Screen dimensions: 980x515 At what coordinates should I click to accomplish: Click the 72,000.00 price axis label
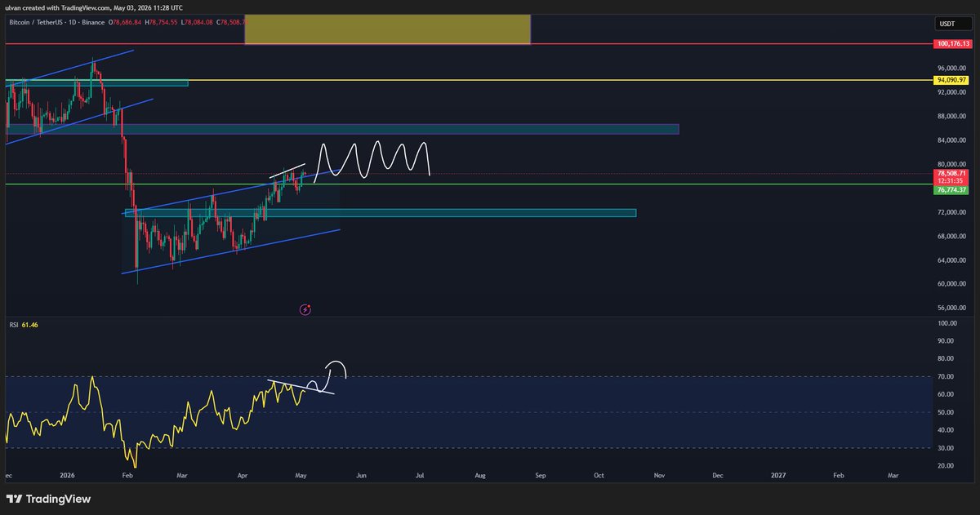tap(951, 212)
